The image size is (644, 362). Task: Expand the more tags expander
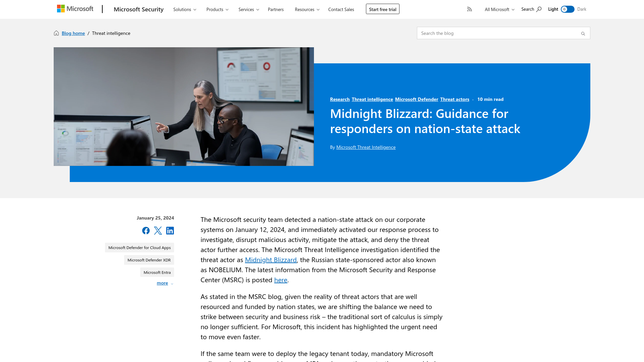(x=165, y=283)
